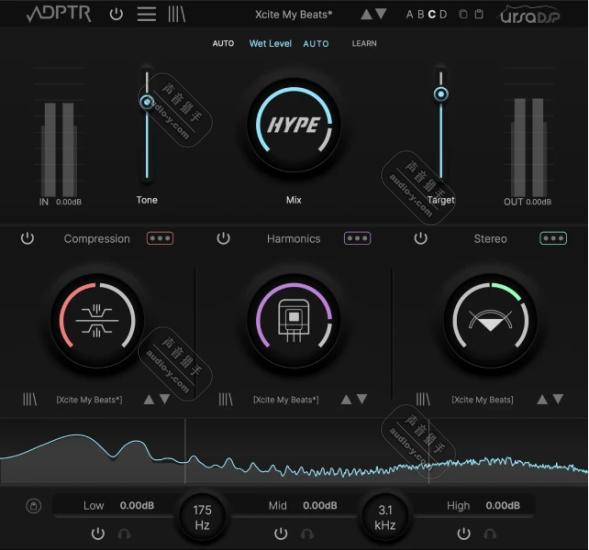The height and width of the screenshot is (550, 589).
Task: Click the low crossover line in spectrum
Action: [x=185, y=451]
